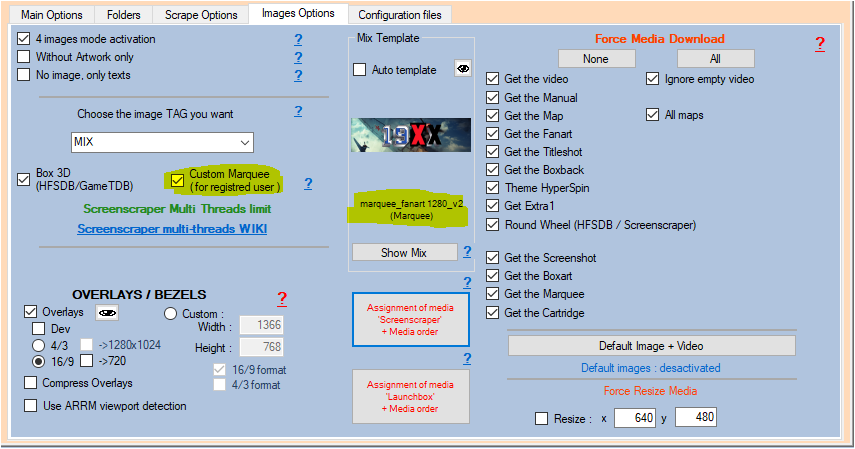Open the MIX image tag dropdown
855x449 pixels.
click(162, 142)
